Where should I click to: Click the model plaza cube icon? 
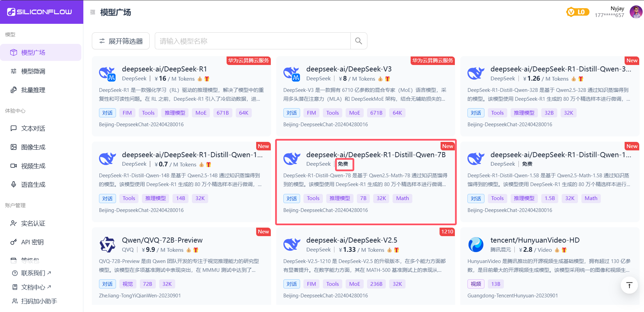[x=14, y=52]
